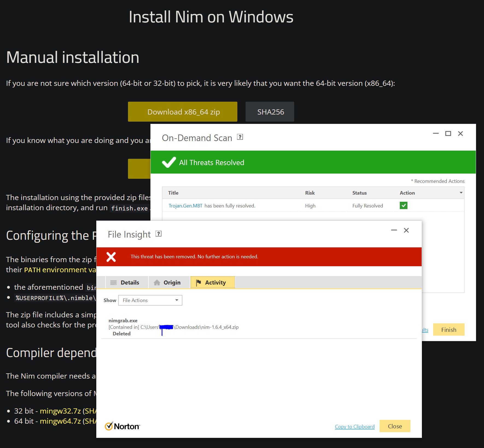Viewport: 484px width, 448px height.
Task: Minimize the File Insight window
Action: (394, 230)
